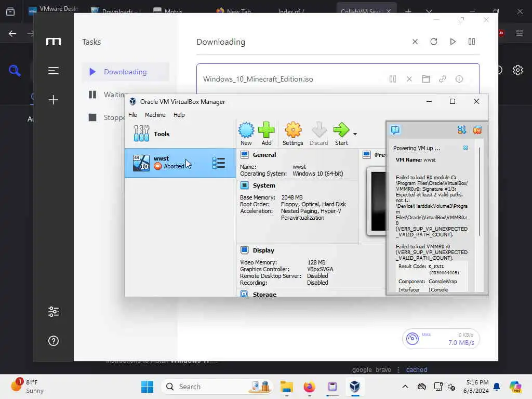
Task: Select Tools in VirtualBox sidebar
Action: pos(180,134)
